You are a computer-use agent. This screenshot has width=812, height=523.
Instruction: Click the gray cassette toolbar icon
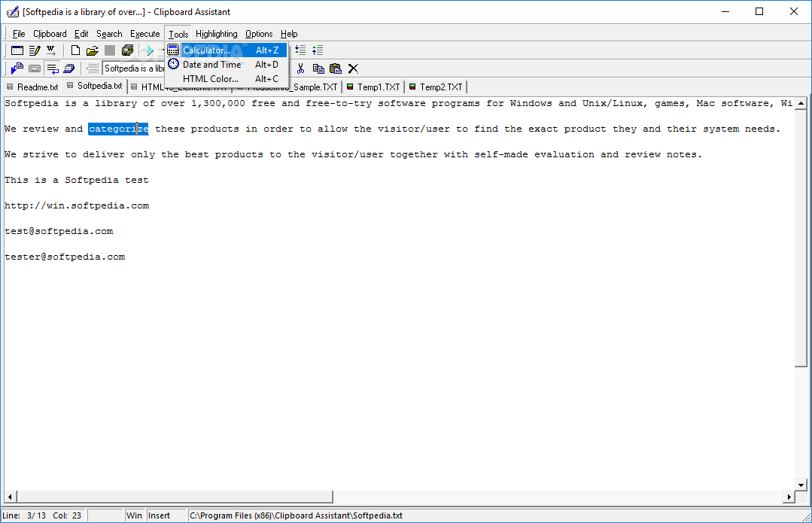coord(35,68)
